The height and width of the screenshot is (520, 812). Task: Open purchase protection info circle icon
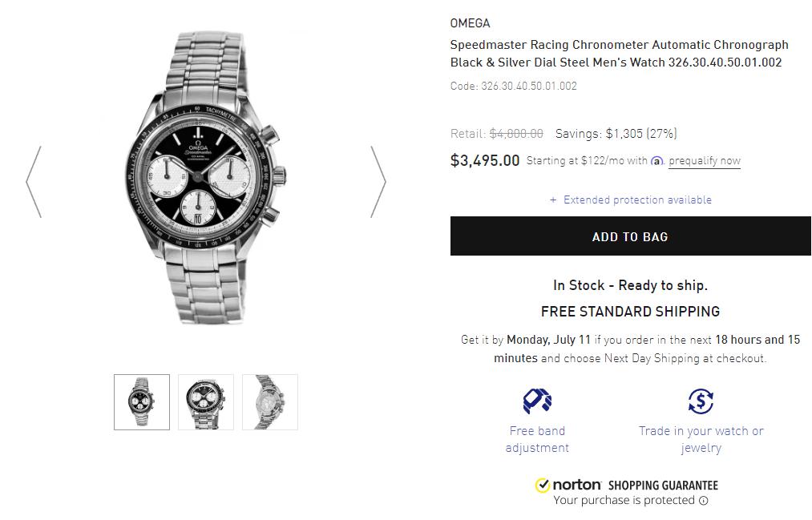point(703,501)
